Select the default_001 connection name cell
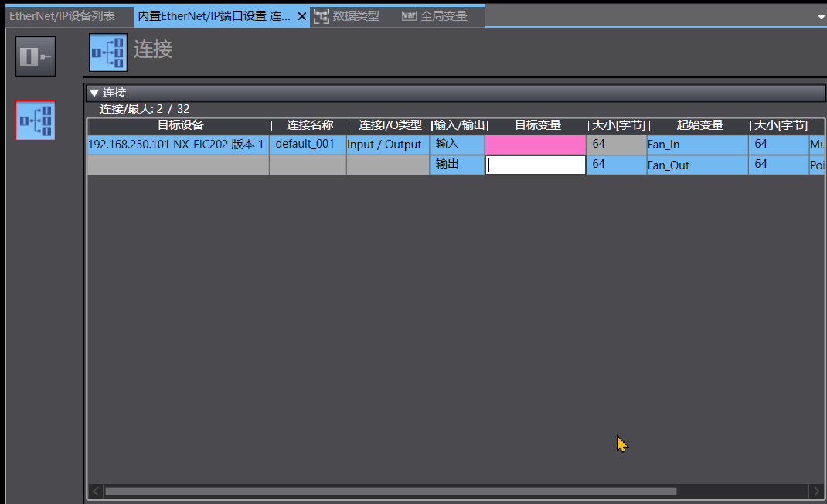Viewport: 827px width, 504px height. (x=307, y=145)
